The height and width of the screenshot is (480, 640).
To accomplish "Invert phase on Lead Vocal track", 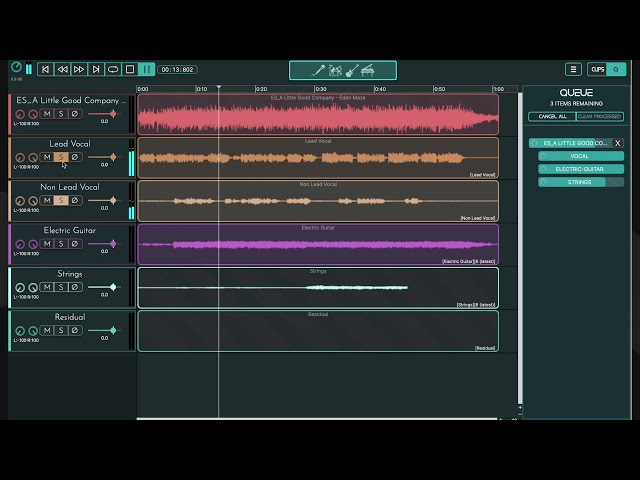I will [75, 157].
